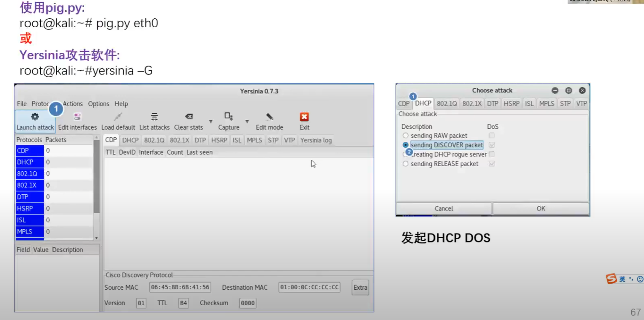
Task: Start packet Capture
Action: (x=229, y=121)
